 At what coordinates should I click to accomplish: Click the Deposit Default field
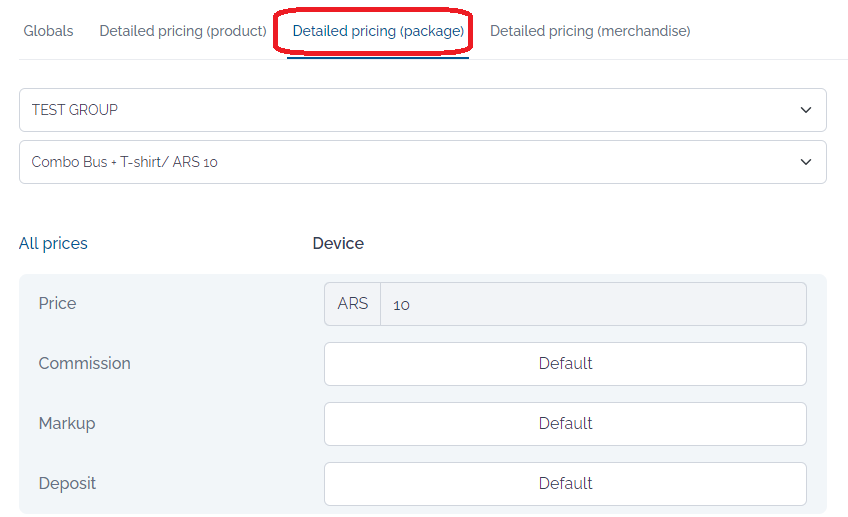(565, 484)
